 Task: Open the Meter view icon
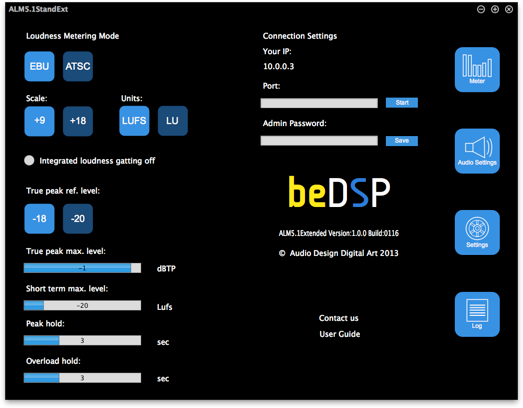(477, 69)
